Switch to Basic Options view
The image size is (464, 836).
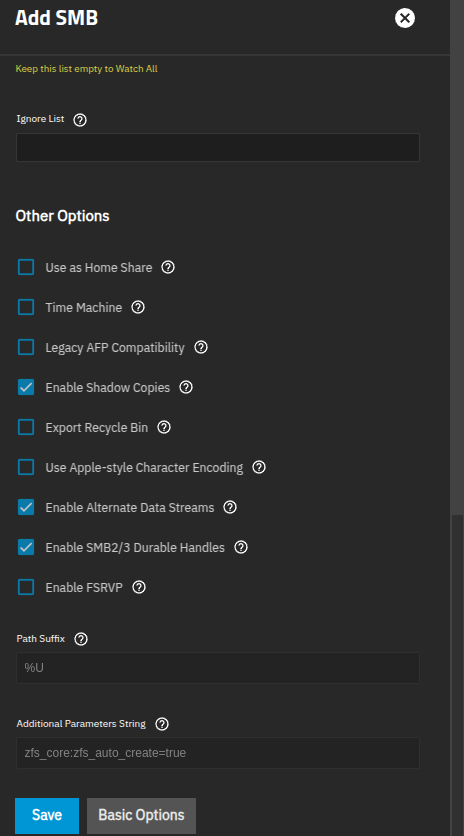point(141,815)
